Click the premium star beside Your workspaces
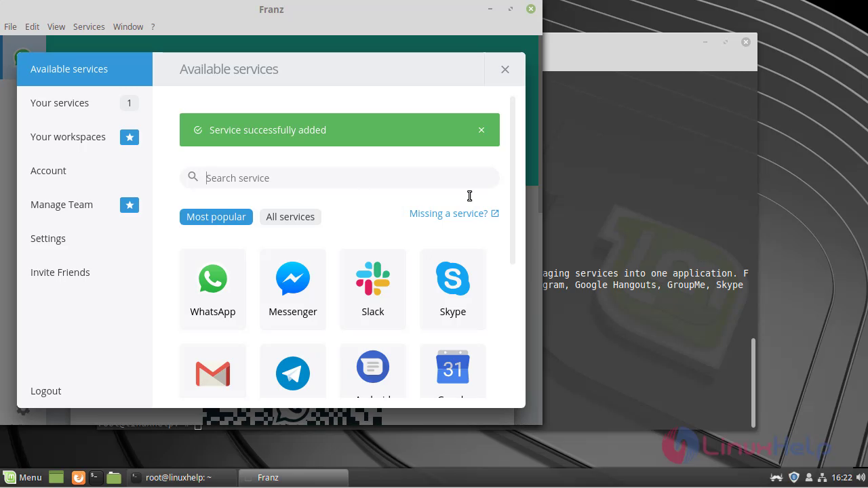 [130, 137]
